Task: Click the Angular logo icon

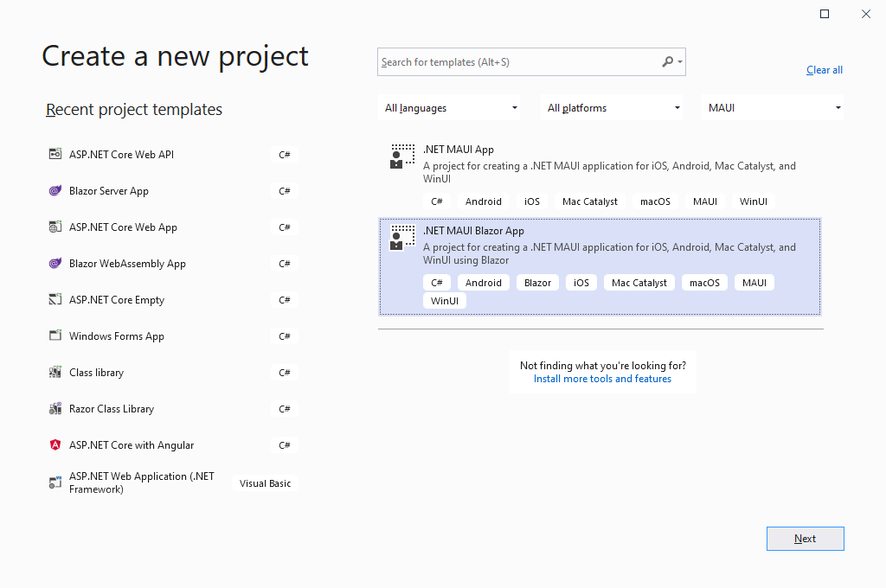Action: (x=55, y=444)
